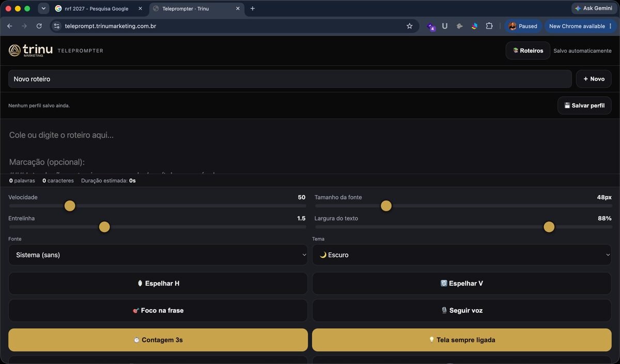Open Chrome extensions puzzle icon
The width and height of the screenshot is (620, 364).
(489, 26)
